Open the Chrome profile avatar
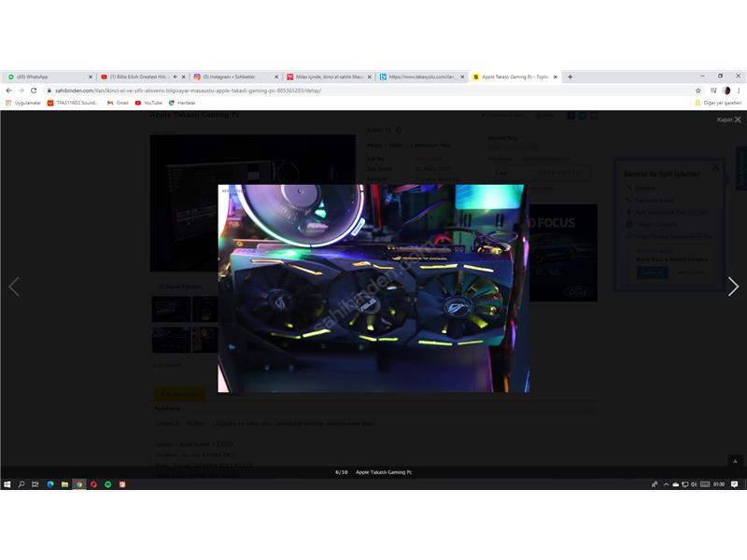This screenshot has height=560, width=747. (x=726, y=91)
